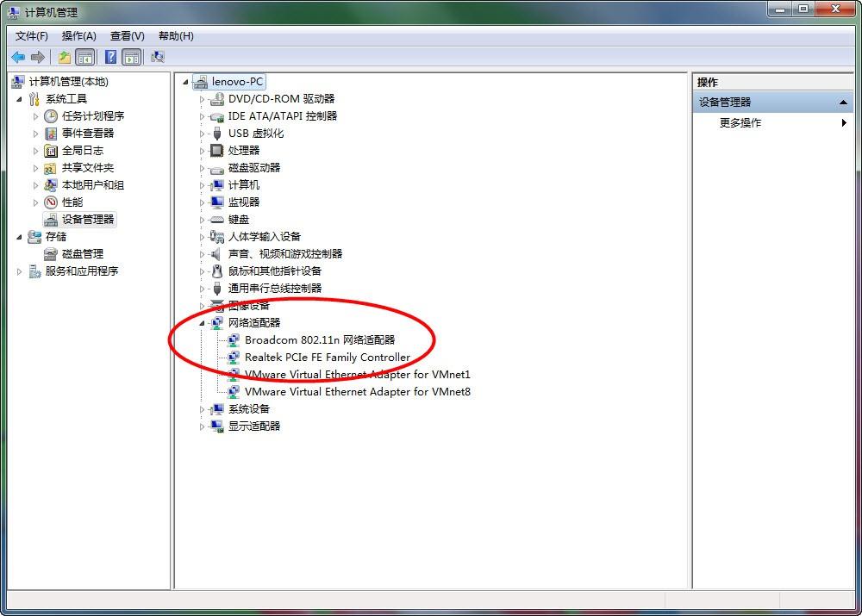Viewport: 862px width, 616px height.
Task: Click the lenovo-PC computer icon
Action: click(201, 82)
